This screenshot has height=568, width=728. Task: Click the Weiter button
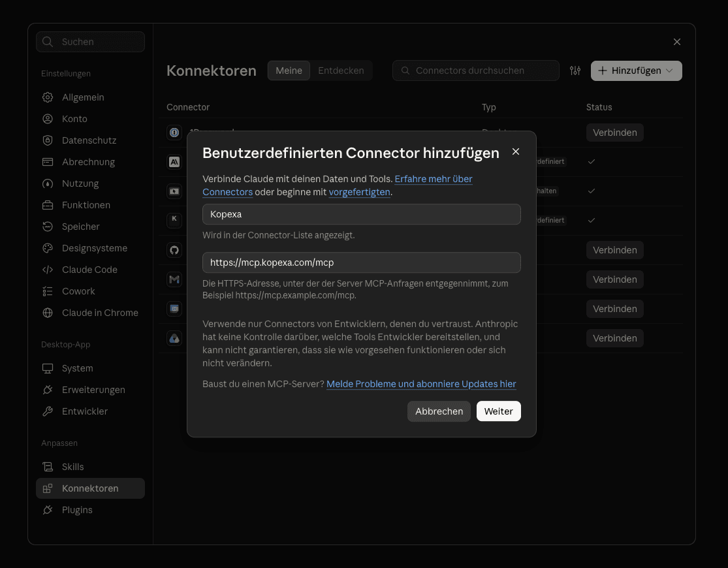pos(499,411)
